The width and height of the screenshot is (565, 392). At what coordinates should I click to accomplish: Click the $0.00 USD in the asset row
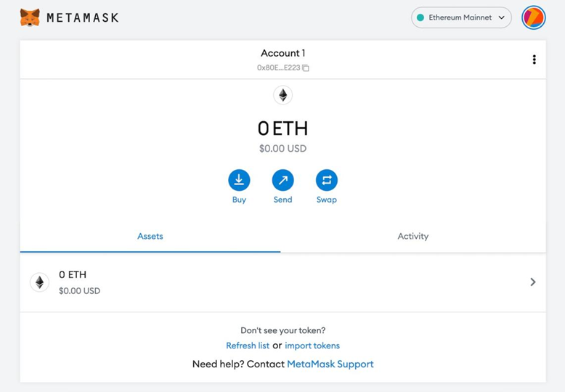(x=80, y=291)
